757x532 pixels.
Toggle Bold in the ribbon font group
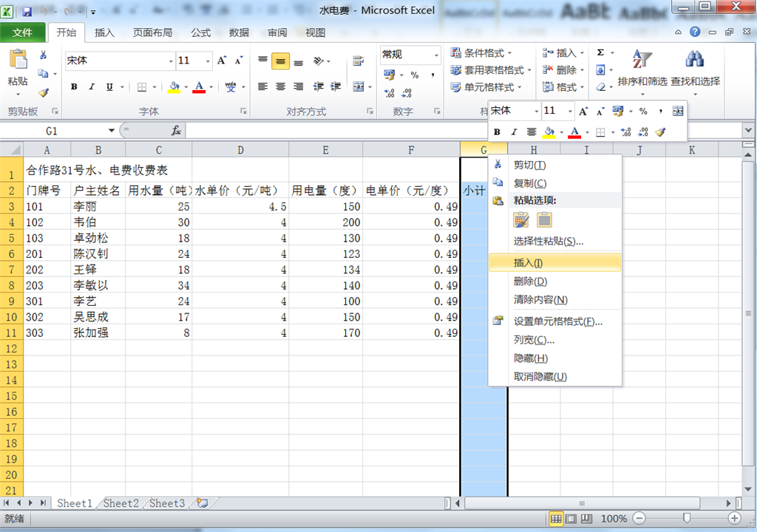tap(74, 87)
